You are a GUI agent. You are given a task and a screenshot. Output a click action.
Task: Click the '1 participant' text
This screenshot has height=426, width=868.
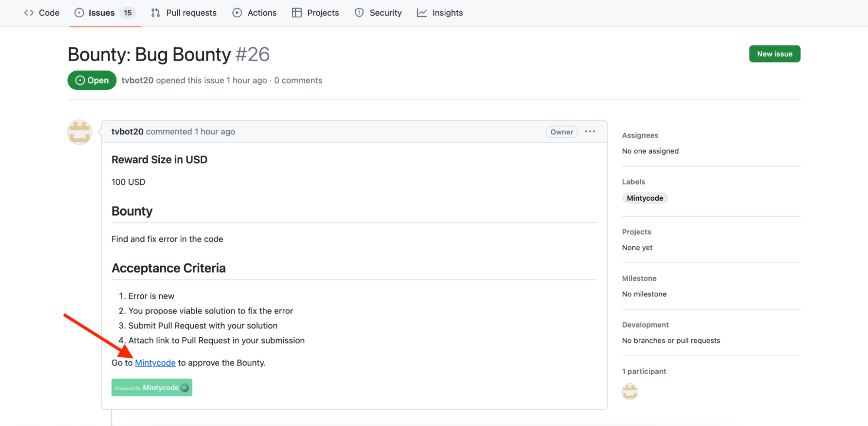(x=644, y=372)
